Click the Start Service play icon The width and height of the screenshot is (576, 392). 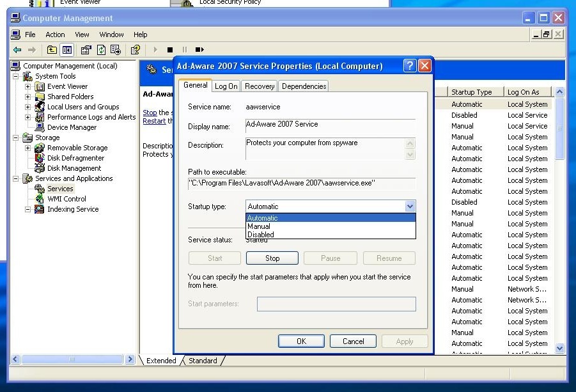(155, 50)
